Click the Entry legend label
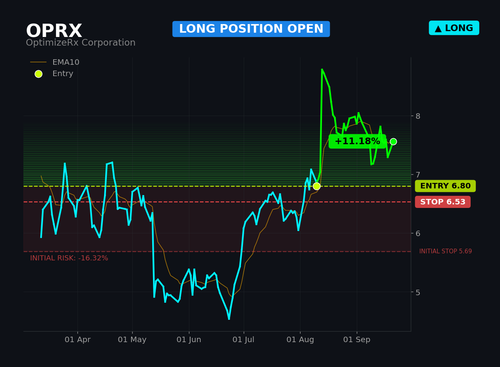Screen dimensions: 500x367 click(63, 73)
